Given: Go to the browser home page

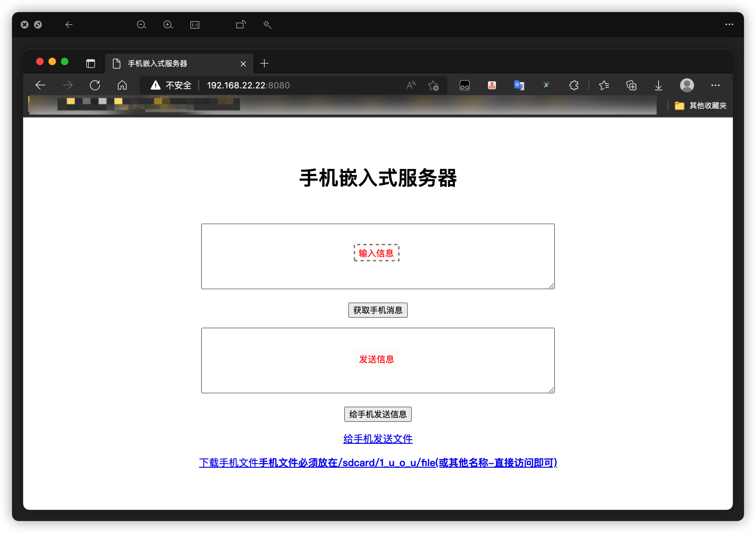Looking at the screenshot, I should click(x=122, y=85).
